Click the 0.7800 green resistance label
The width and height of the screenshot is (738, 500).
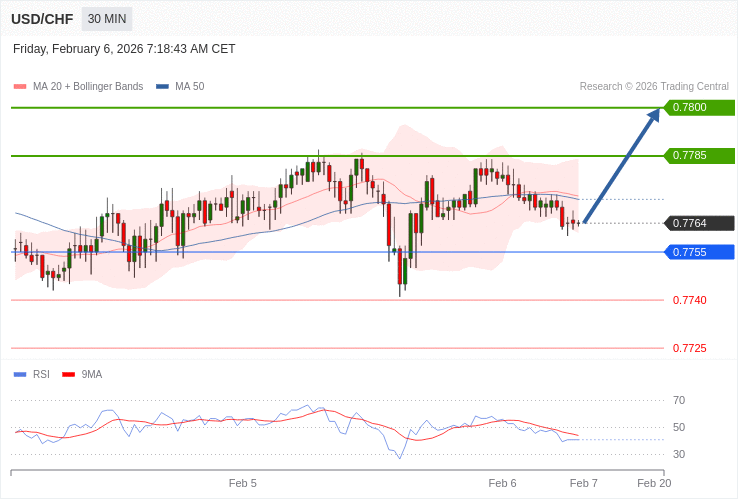699,107
